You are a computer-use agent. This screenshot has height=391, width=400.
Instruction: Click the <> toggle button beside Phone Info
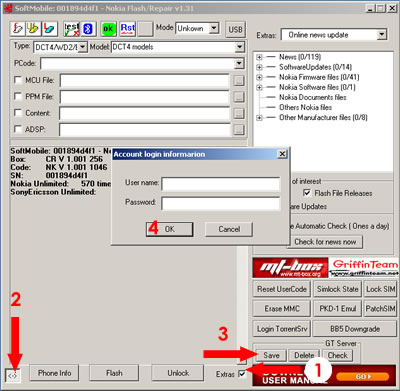(13, 375)
